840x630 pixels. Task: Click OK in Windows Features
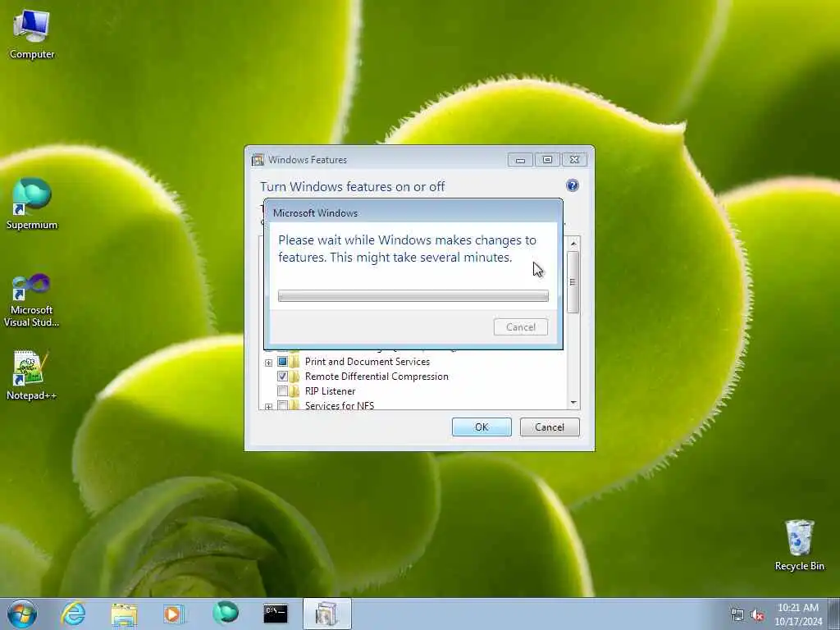[x=482, y=427]
